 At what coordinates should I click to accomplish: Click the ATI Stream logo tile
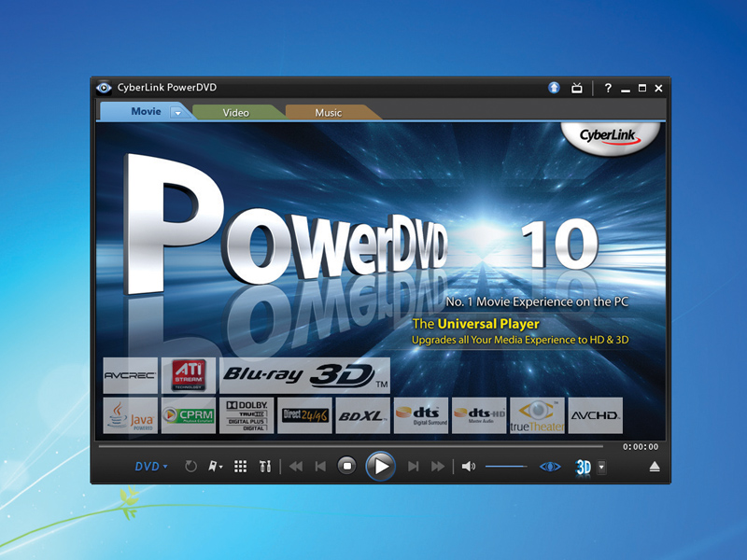click(189, 376)
